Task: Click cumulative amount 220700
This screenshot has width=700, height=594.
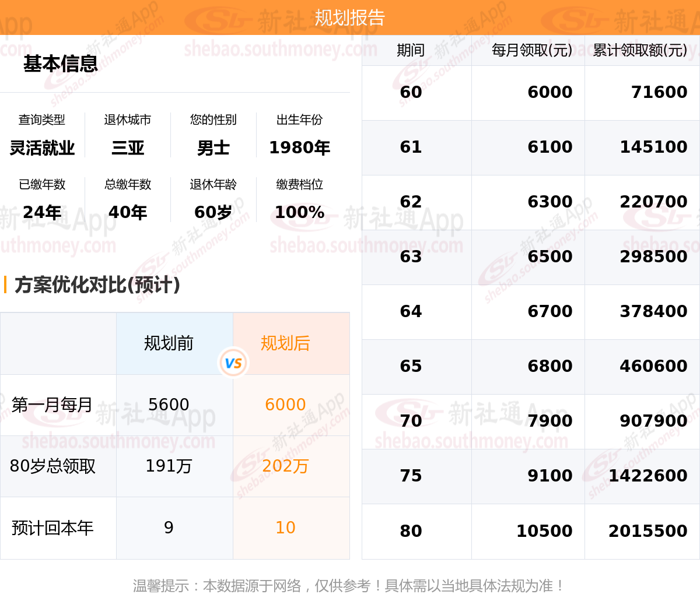Action: pos(654,202)
